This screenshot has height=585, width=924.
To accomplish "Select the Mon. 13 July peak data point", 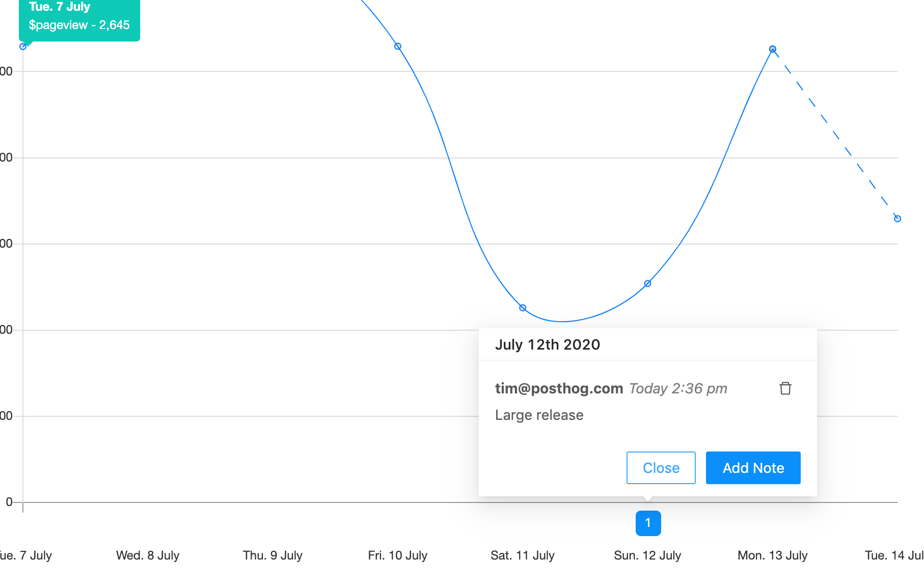I will (x=773, y=49).
